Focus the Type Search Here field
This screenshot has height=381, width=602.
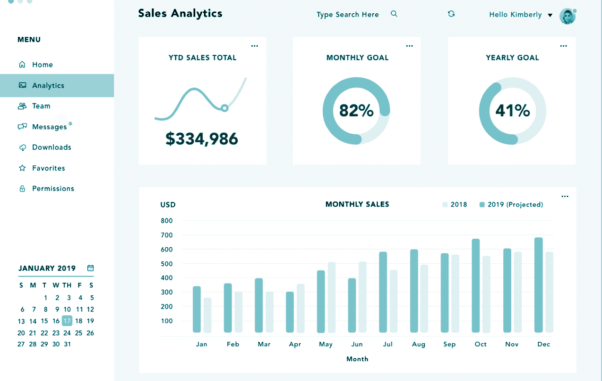tap(347, 15)
